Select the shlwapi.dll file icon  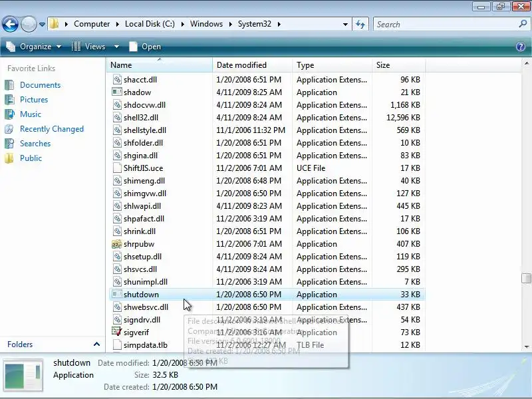pos(117,206)
